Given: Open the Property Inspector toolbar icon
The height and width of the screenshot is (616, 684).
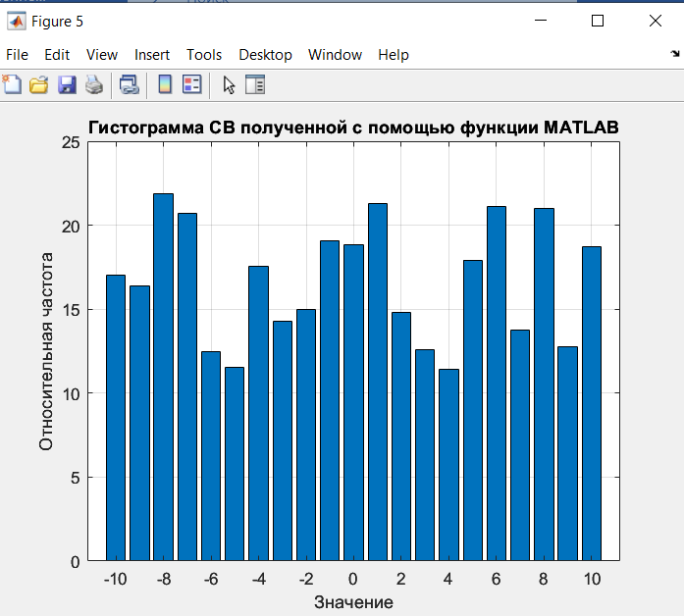Looking at the screenshot, I should click(255, 84).
